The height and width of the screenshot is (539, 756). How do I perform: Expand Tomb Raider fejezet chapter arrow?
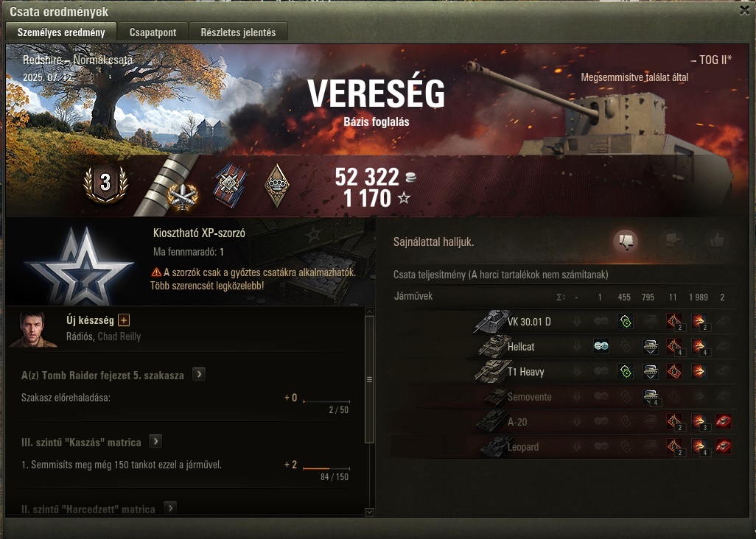click(199, 374)
